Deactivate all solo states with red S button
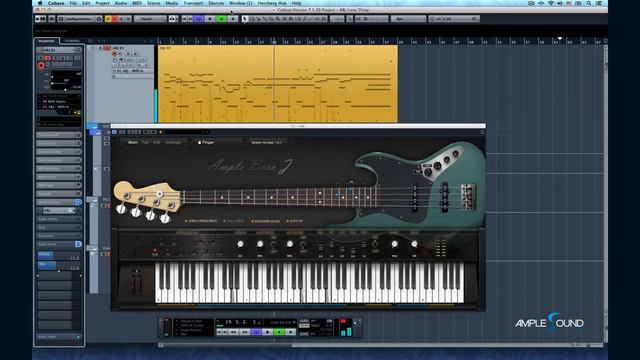 pos(115,19)
